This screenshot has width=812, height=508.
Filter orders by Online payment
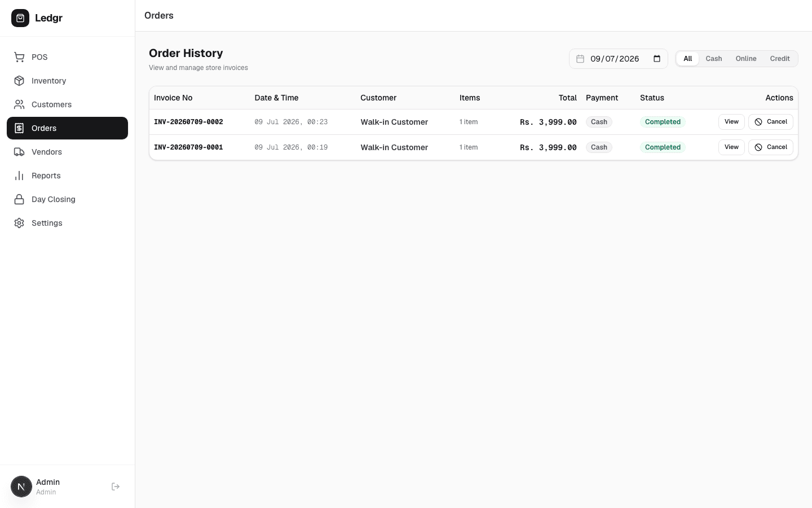click(x=746, y=59)
